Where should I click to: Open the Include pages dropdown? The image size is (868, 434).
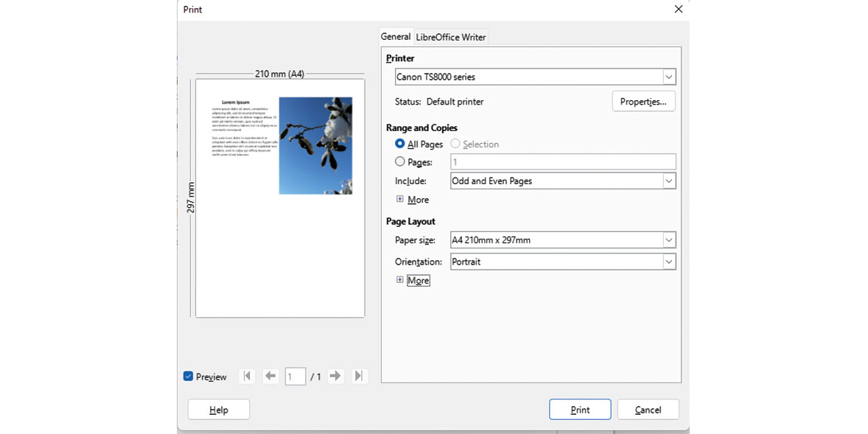669,181
